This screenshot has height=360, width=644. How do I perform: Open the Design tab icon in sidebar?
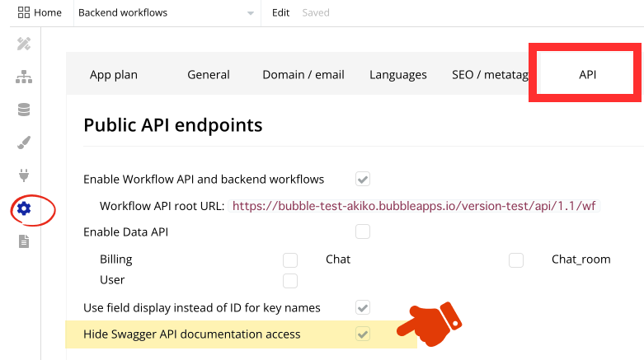pos(24,44)
